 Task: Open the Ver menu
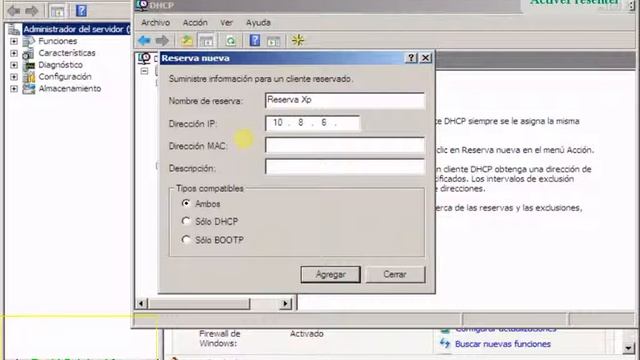[x=226, y=23]
